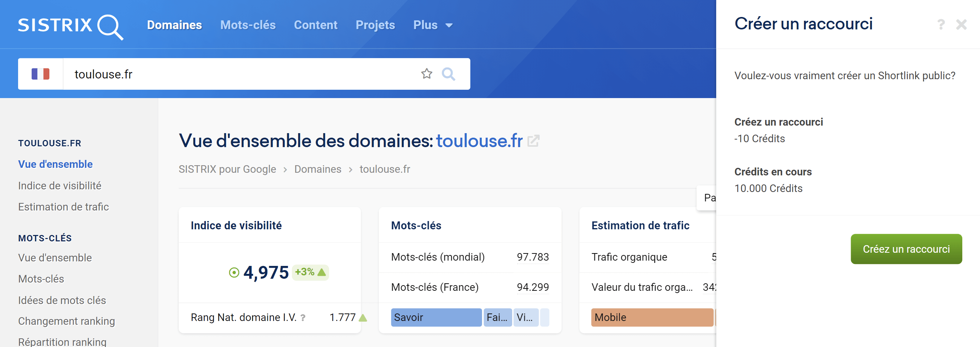
Task: Click Mots-clés card title
Action: coord(416,225)
